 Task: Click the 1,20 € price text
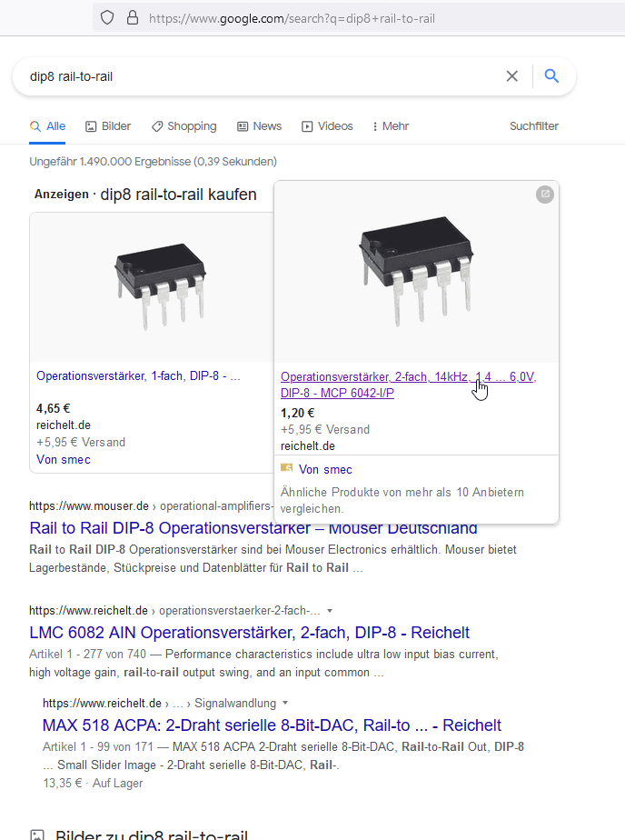[x=298, y=413]
